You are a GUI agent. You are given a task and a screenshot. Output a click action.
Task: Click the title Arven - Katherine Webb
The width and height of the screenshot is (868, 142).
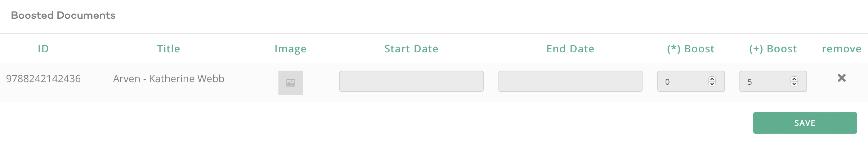[169, 79]
